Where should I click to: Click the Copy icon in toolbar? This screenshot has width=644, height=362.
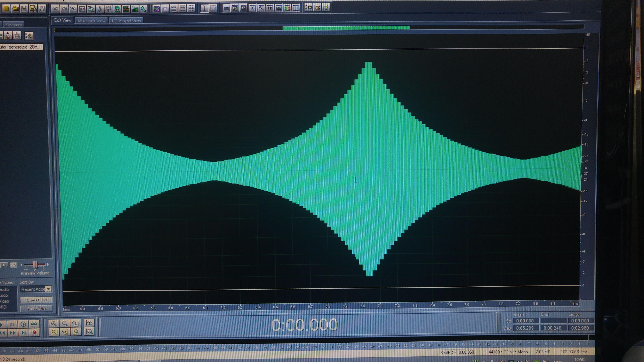coord(91,9)
